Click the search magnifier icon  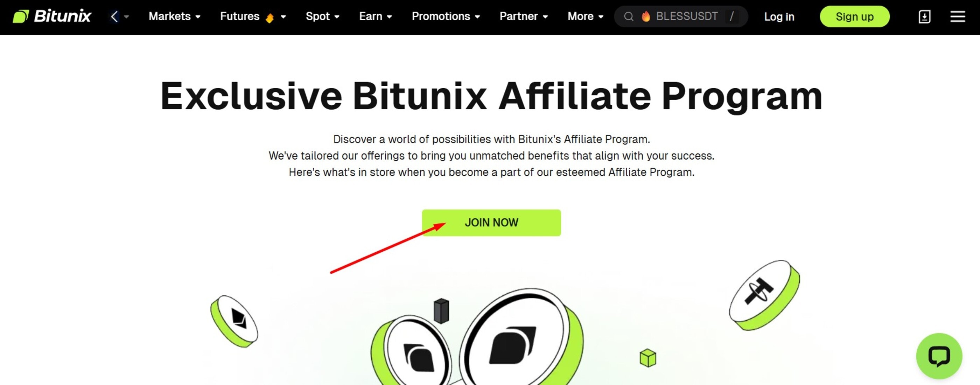[x=629, y=17]
